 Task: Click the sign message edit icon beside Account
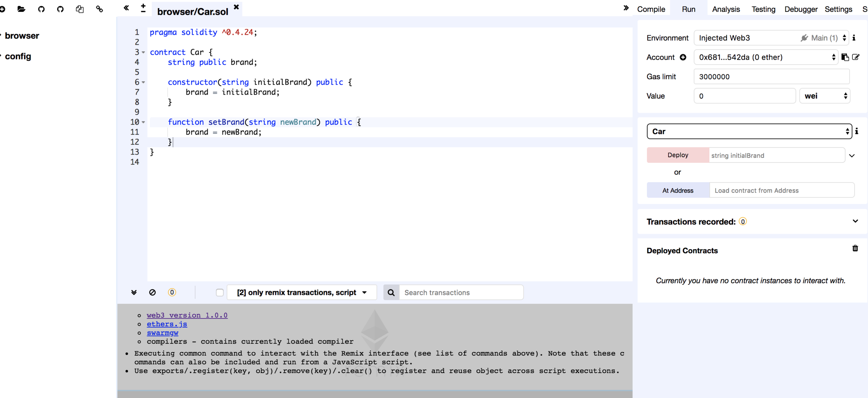click(856, 57)
